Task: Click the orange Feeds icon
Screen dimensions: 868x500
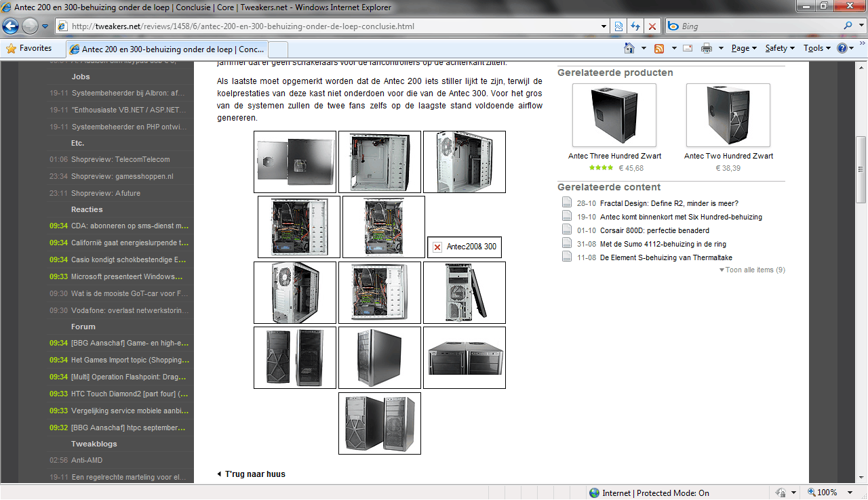Action: click(x=659, y=48)
